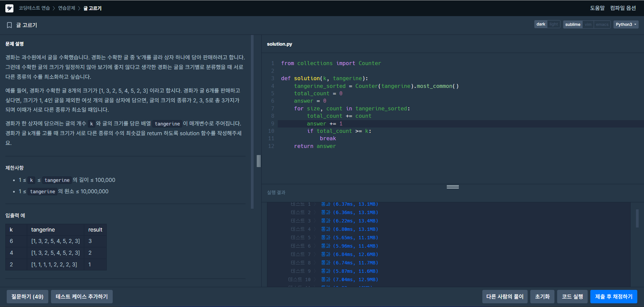
Task: Click the 실행 결과 panel heading
Action: 276,193
